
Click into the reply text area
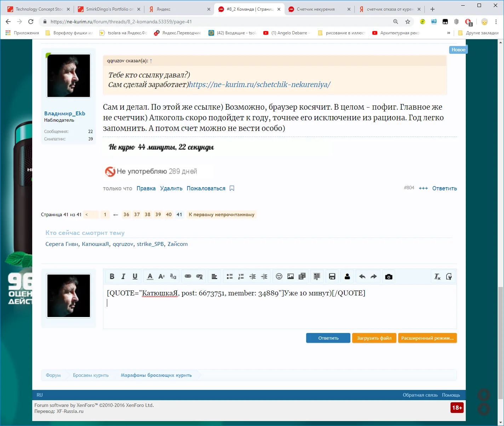click(280, 306)
